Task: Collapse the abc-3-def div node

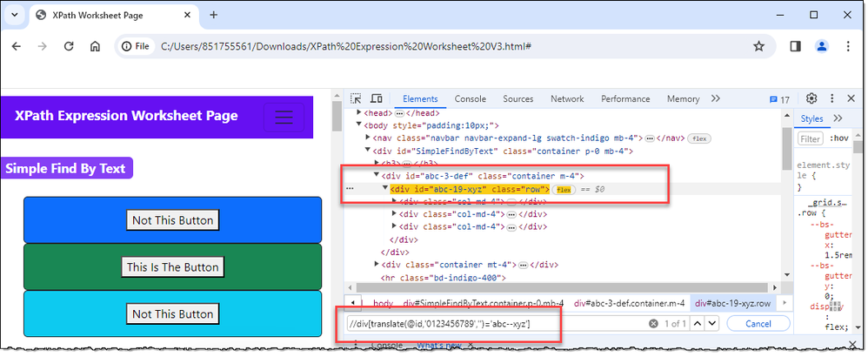Action: [x=377, y=176]
